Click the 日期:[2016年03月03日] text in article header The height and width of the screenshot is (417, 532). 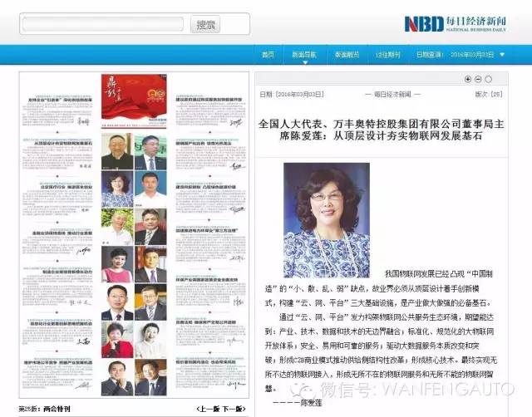point(292,94)
